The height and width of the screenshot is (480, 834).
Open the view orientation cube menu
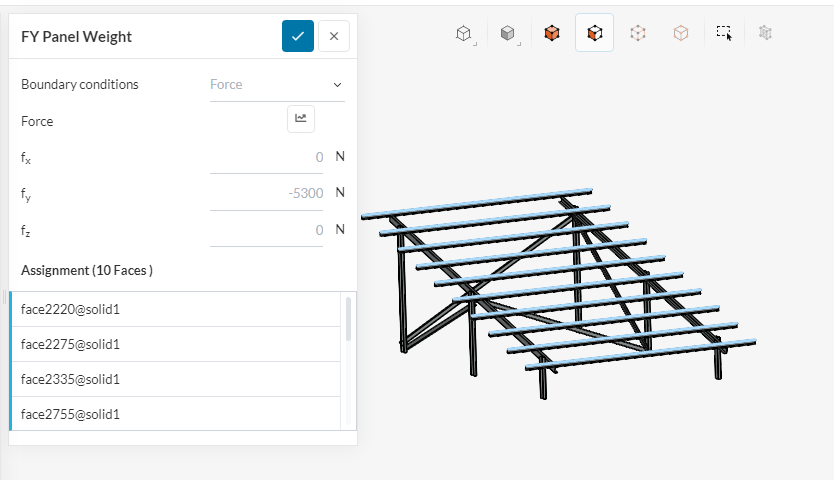click(463, 33)
